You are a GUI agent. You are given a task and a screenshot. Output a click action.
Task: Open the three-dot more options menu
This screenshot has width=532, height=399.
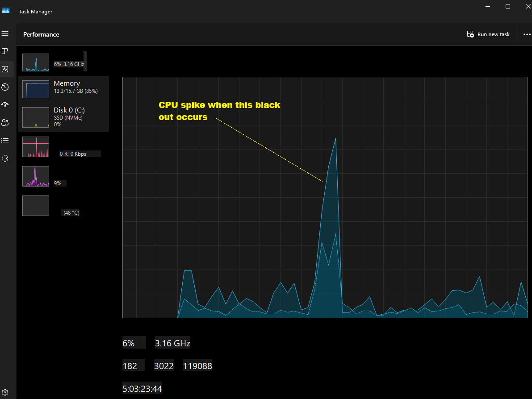[527, 34]
